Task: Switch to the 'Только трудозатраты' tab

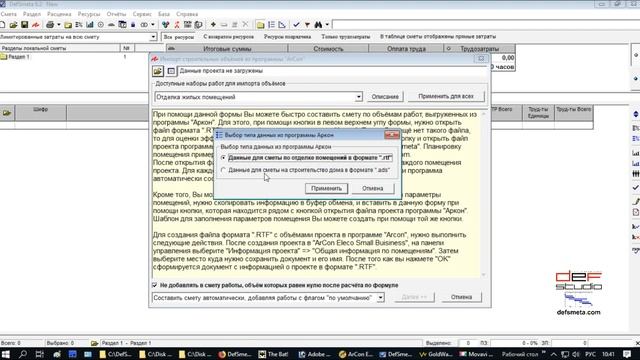Action: click(346, 37)
